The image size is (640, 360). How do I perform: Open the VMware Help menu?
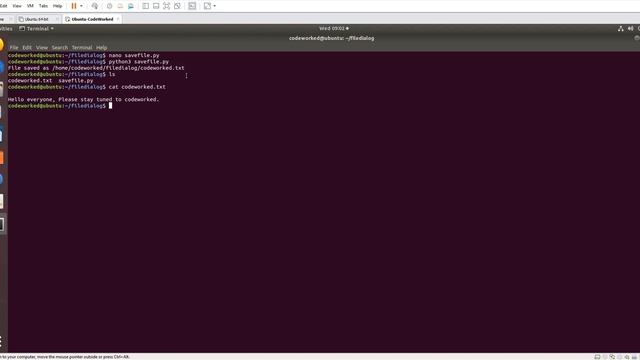(58, 6)
